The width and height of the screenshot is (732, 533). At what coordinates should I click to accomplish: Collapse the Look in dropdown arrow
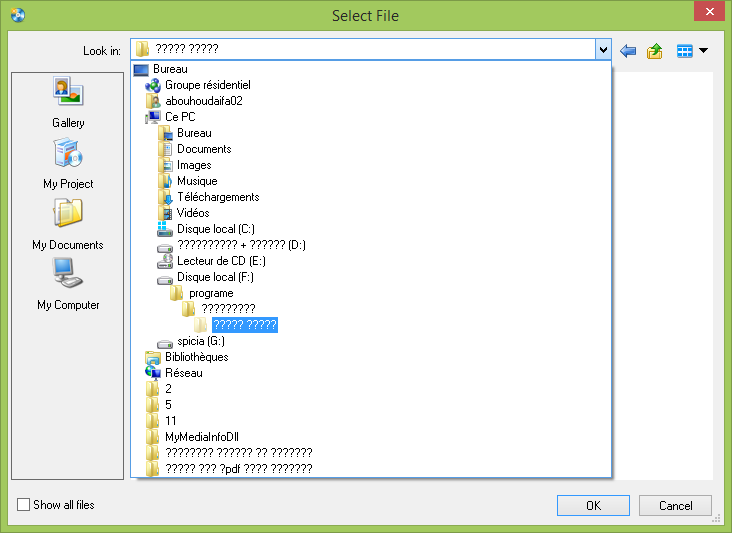(602, 50)
